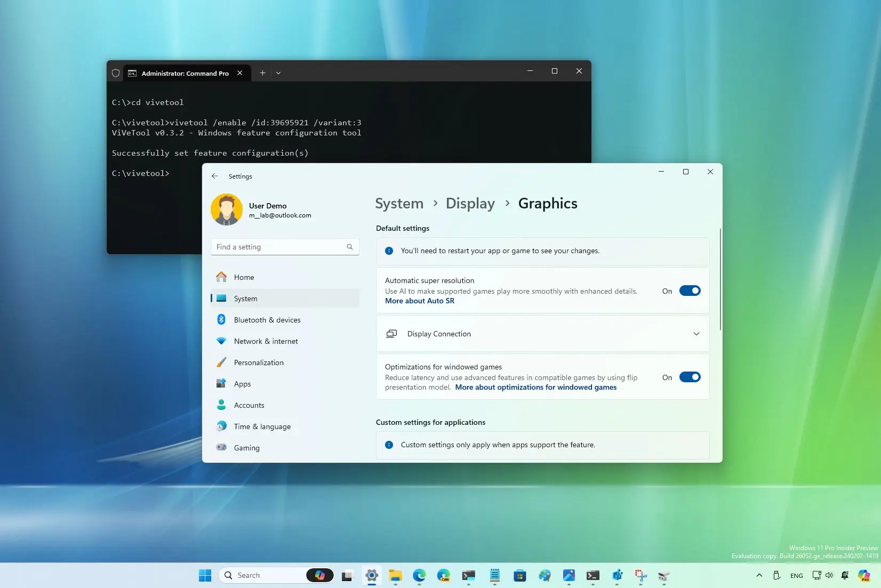This screenshot has width=881, height=588.
Task: Select the Bluetooth & devices icon
Action: point(222,320)
